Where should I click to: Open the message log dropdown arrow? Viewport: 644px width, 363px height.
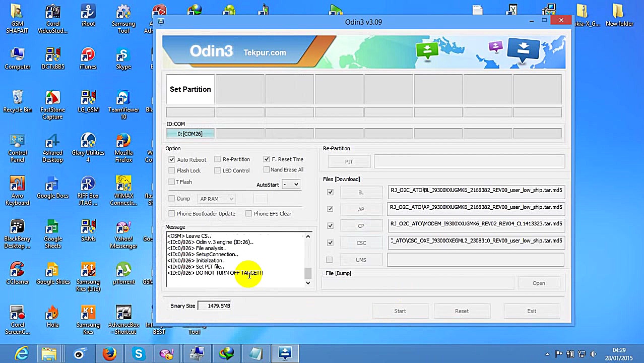[x=307, y=283]
